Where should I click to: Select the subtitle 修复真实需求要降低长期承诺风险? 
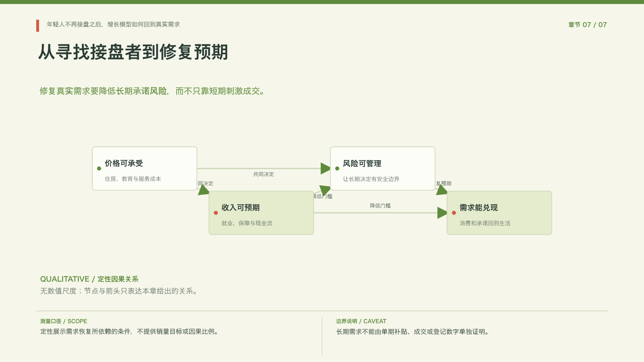pyautogui.click(x=103, y=91)
